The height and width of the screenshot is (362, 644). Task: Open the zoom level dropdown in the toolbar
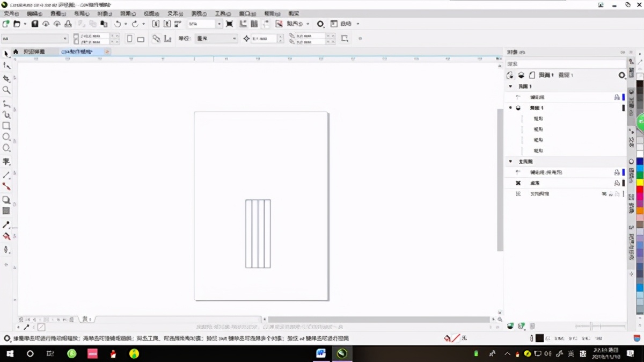219,24
